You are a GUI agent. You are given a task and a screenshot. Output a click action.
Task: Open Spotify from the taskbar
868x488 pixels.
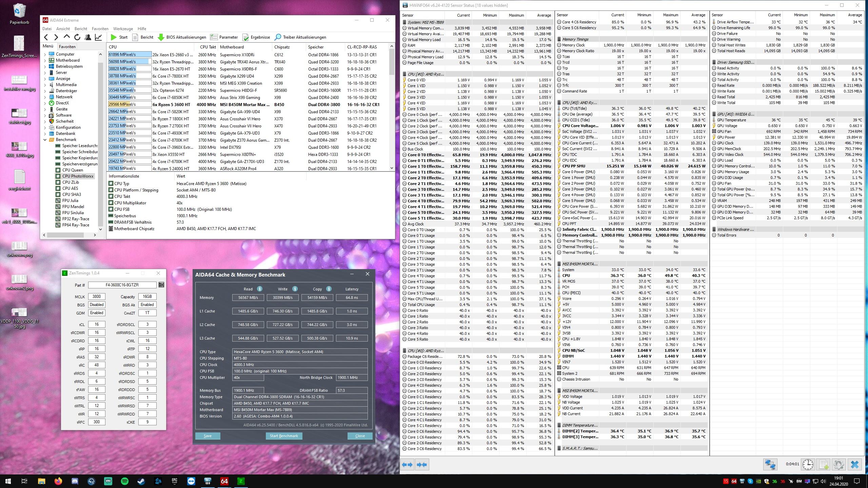click(124, 481)
